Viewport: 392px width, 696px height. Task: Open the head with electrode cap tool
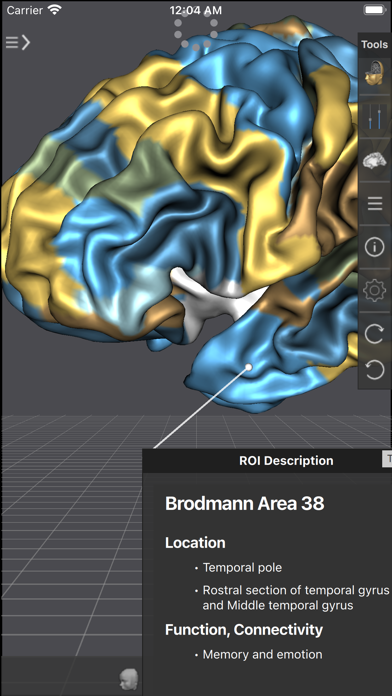(x=375, y=74)
